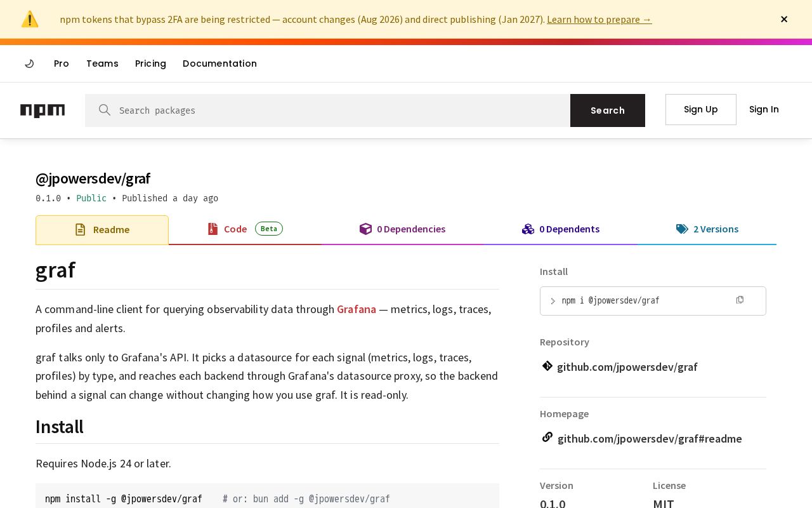Click the 'npm install -g @jpowersdev/graf' code line
The image size is (812, 508).
point(124,499)
